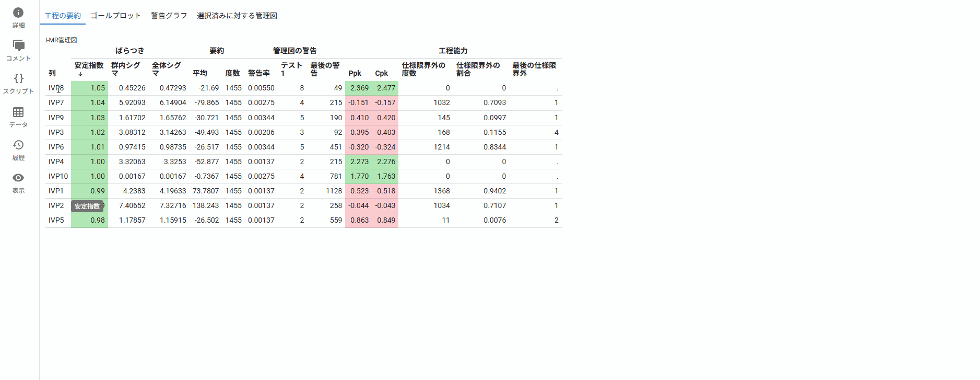Switch to the 選択済みに対する管理図 tab
980x380 pixels.
coord(237,16)
